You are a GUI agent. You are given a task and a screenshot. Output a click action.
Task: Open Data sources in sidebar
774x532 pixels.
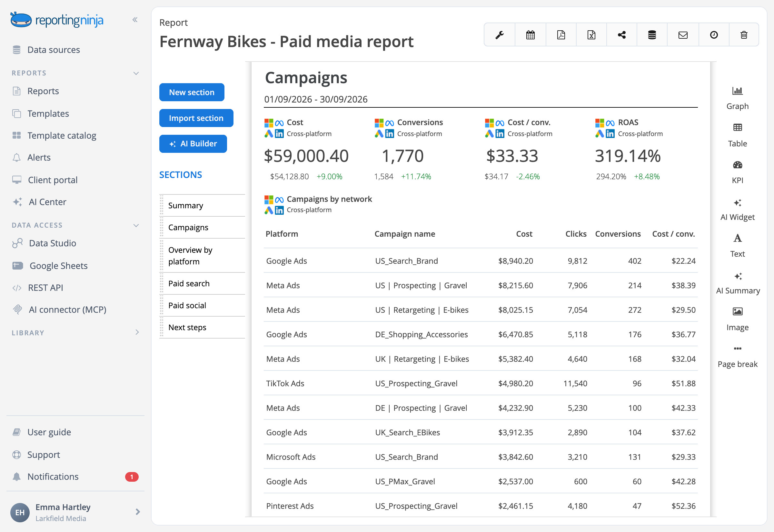click(x=47, y=50)
